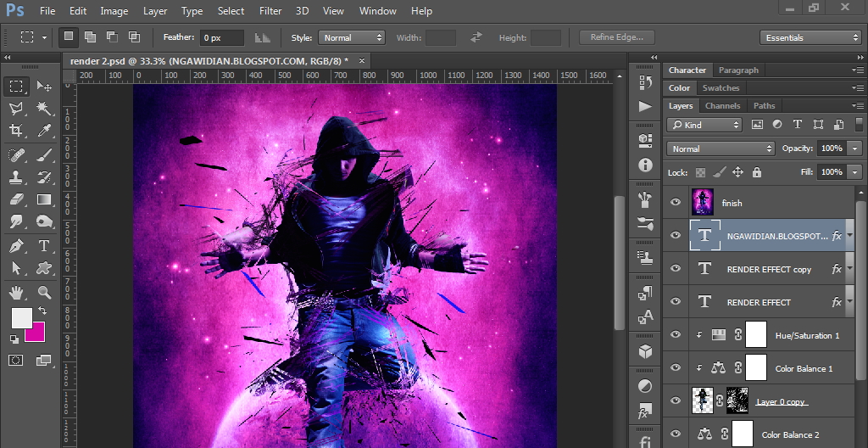Hide the RENDER EFFECT copy layer
Image resolution: width=868 pixels, height=448 pixels.
pyautogui.click(x=676, y=268)
